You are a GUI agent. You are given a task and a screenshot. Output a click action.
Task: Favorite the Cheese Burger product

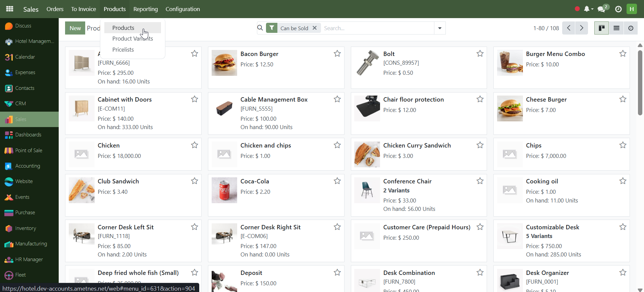(623, 99)
